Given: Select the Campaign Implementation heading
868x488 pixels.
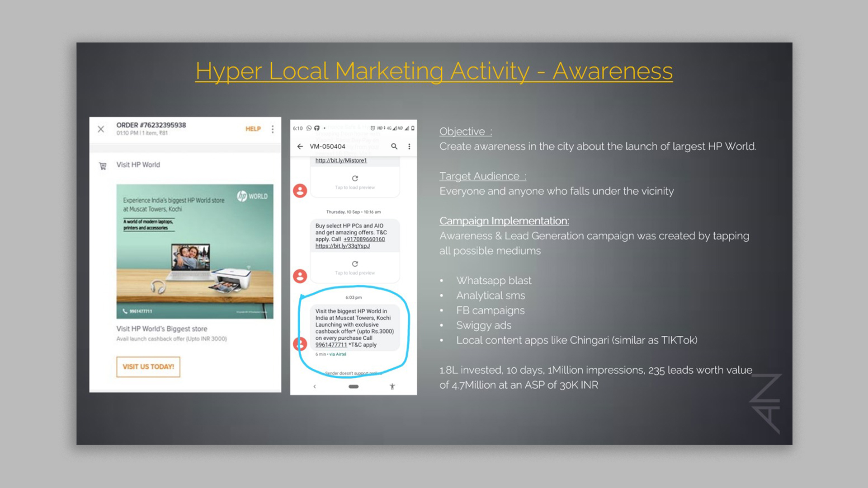Looking at the screenshot, I should point(504,221).
